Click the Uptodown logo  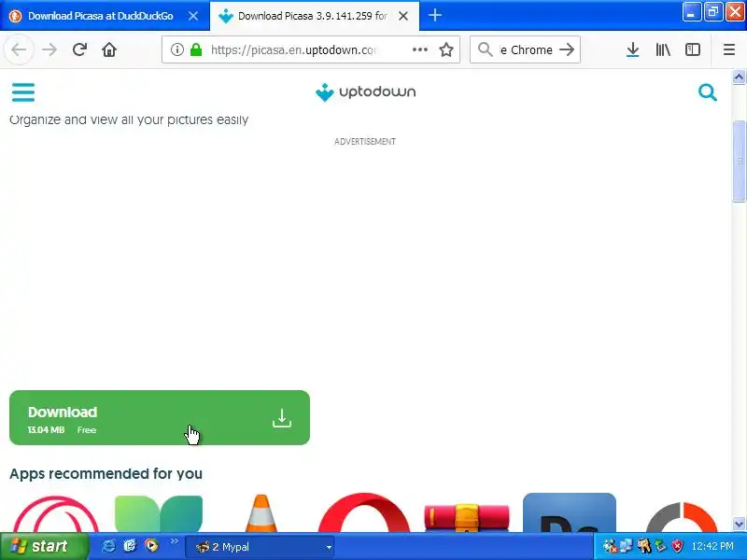coord(365,91)
